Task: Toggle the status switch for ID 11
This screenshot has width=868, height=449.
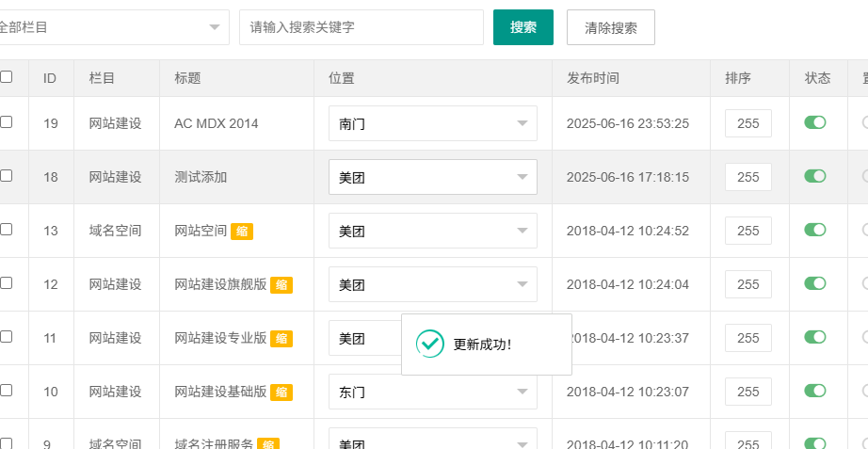Action: click(814, 337)
